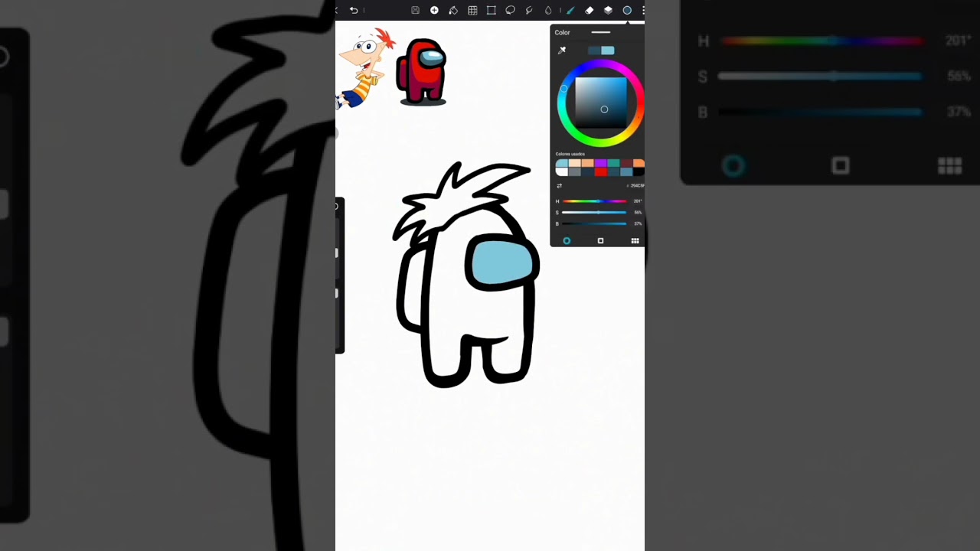
Task: Choose the gray used-color swatch
Action: [x=574, y=171]
